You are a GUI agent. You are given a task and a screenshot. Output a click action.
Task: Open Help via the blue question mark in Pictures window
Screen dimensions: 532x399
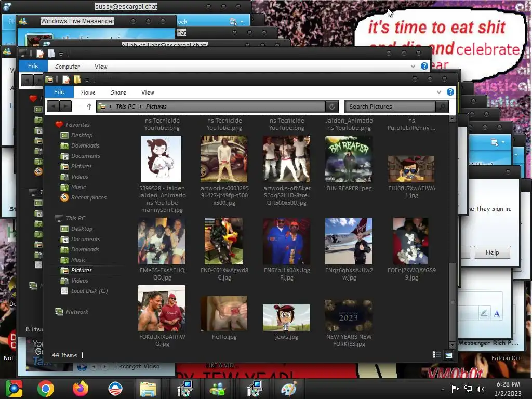point(450,92)
